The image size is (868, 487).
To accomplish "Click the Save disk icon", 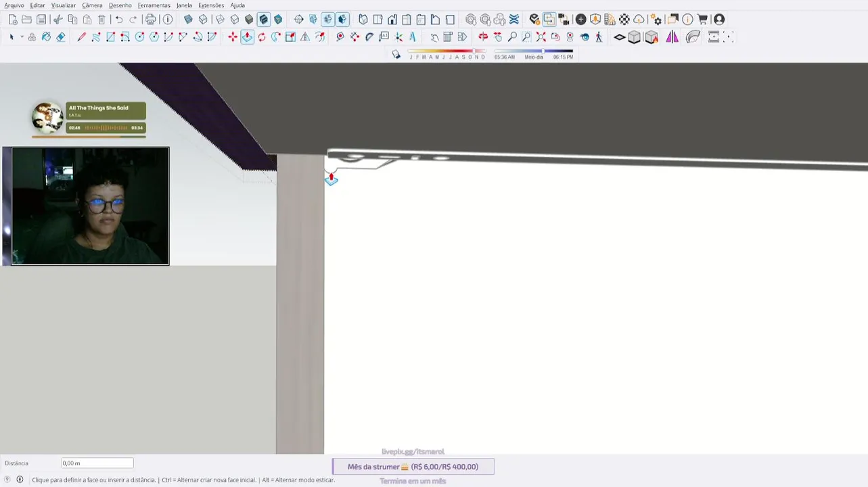I will pyautogui.click(x=41, y=20).
